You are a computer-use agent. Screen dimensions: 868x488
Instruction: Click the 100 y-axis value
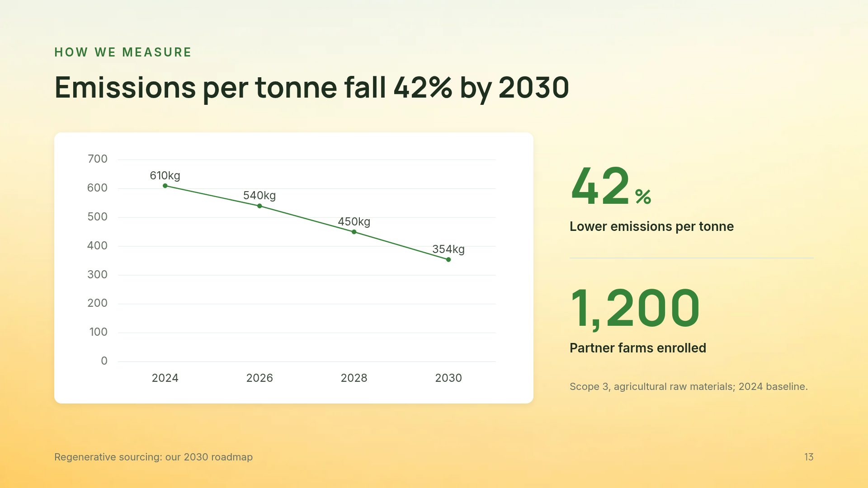(x=99, y=332)
